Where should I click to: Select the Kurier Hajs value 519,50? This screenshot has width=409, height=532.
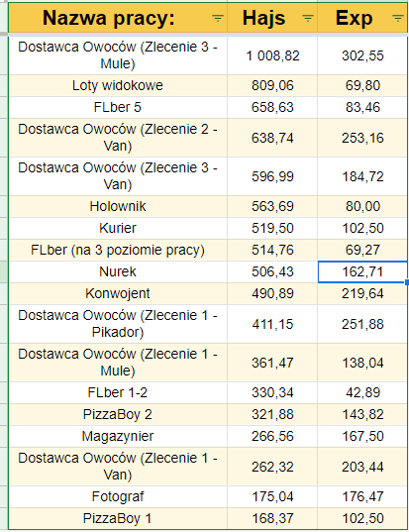click(x=272, y=228)
